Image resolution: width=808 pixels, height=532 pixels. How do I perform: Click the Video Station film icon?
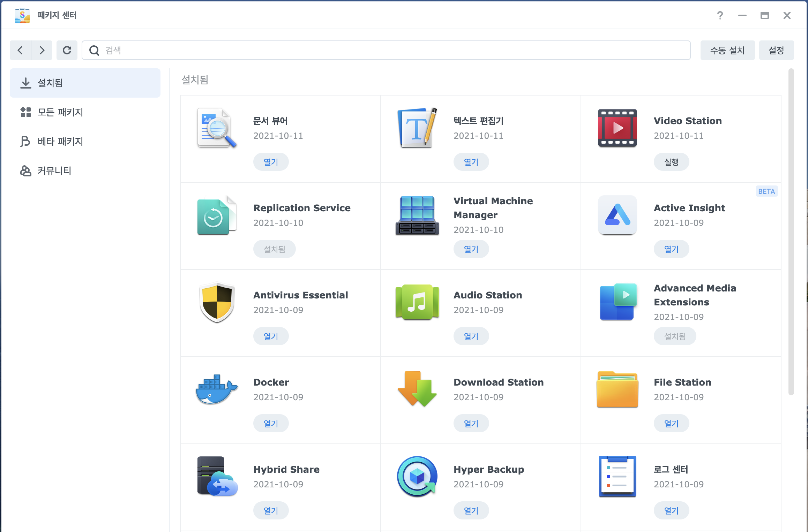coord(617,128)
